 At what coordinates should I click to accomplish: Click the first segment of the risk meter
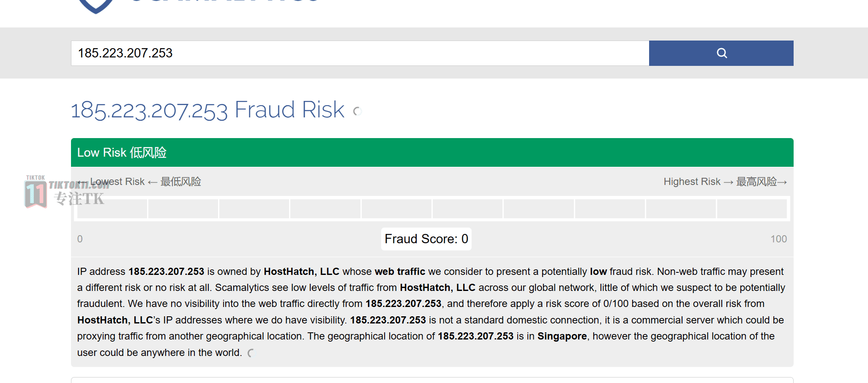(x=112, y=209)
